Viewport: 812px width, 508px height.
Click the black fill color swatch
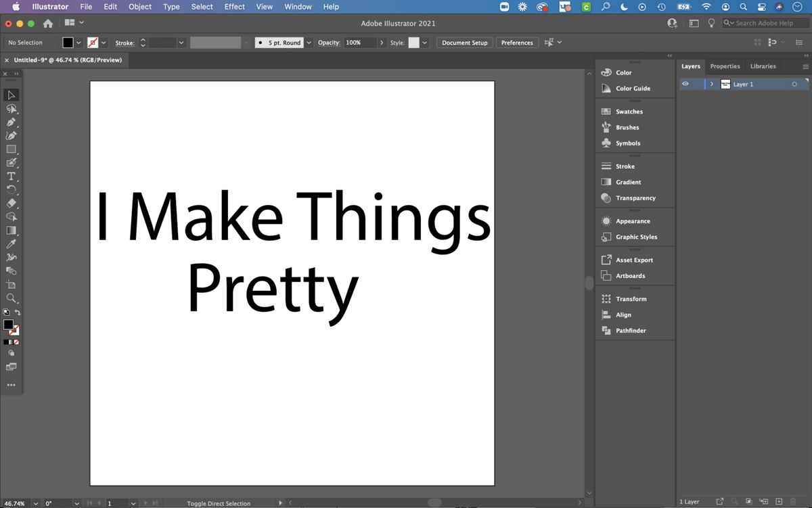69,42
